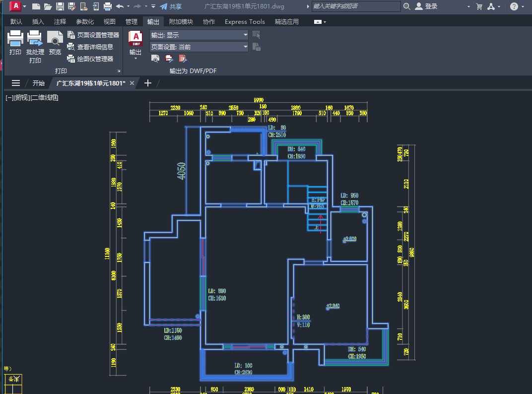Expand the DWF 输出 export dropdown
Image resolution: width=532 pixels, height=394 pixels.
pos(135,58)
